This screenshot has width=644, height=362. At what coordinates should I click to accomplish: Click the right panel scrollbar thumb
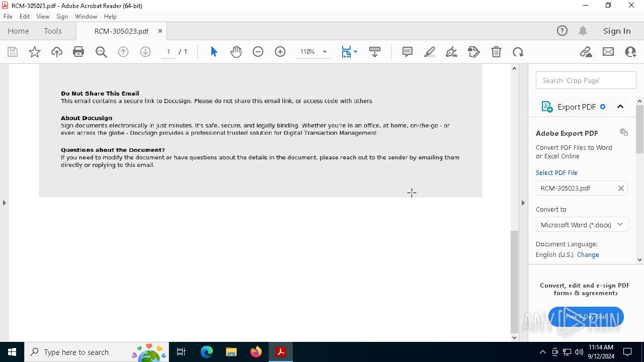click(x=640, y=129)
